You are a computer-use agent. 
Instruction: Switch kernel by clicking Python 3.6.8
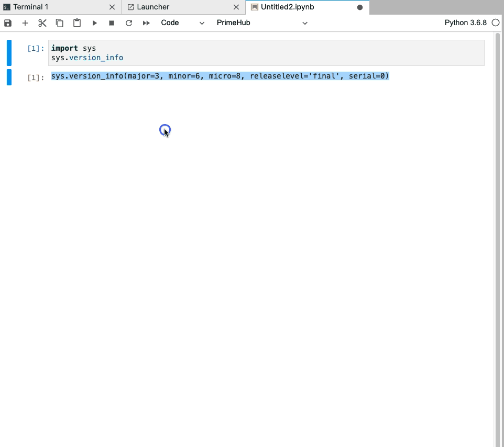pyautogui.click(x=465, y=23)
